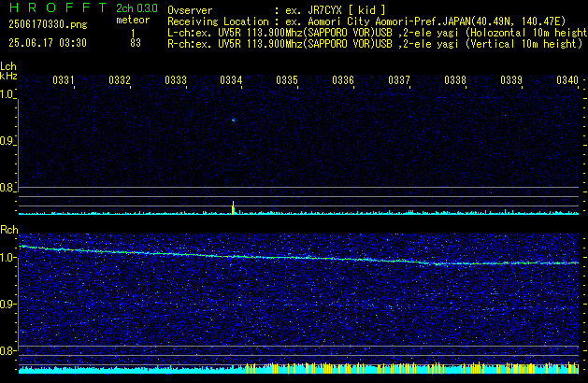Click time marker 0337
The height and width of the screenshot is (383, 588).
[399, 80]
